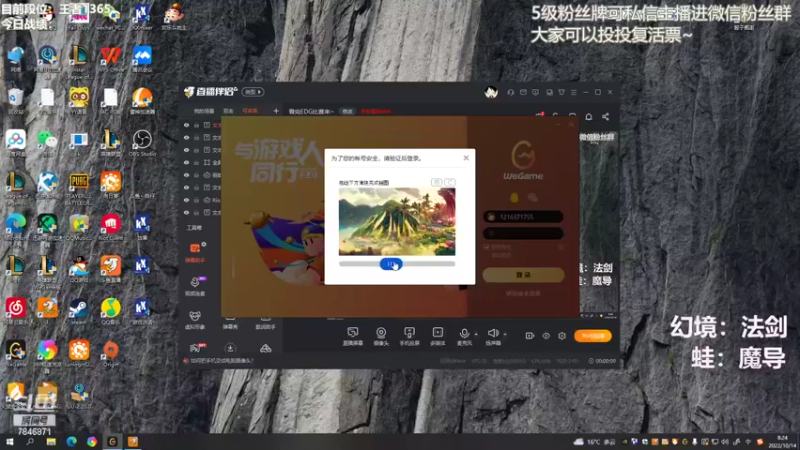Open 腾讯会议 desktop shortcut
The width and height of the screenshot is (800, 450).
(142, 58)
